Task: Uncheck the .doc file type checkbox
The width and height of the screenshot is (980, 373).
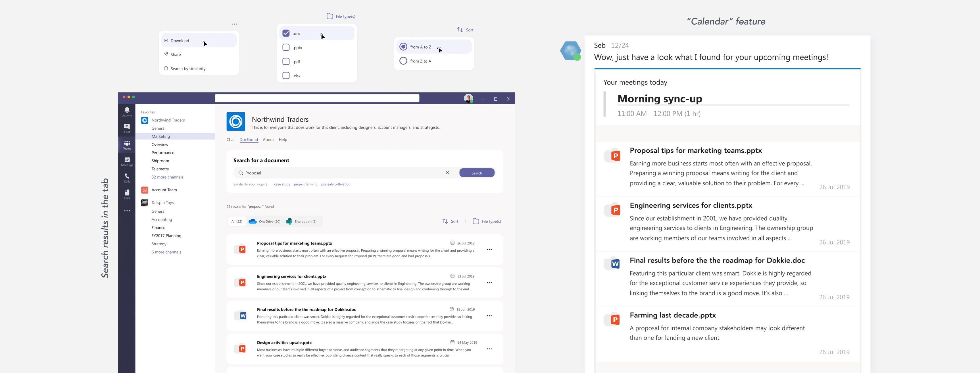Action: click(x=286, y=33)
